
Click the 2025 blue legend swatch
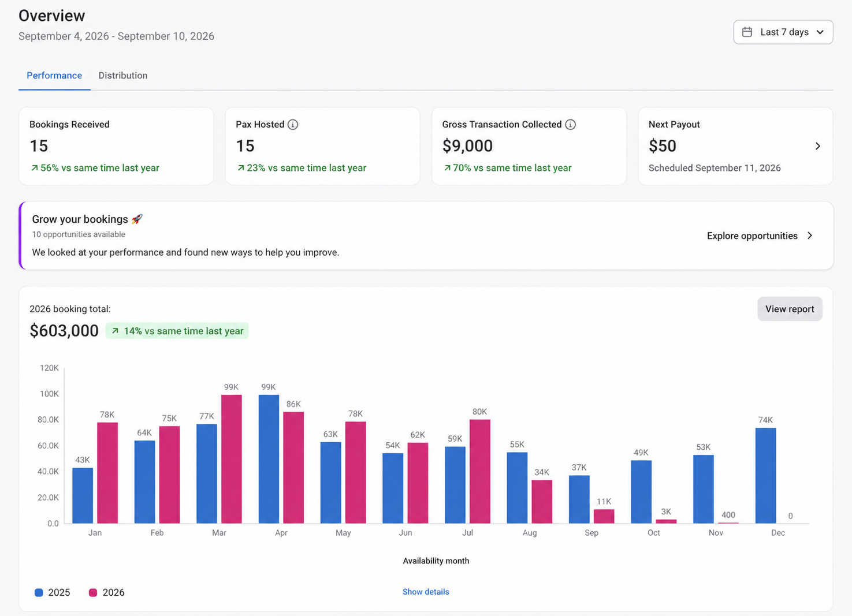click(39, 593)
